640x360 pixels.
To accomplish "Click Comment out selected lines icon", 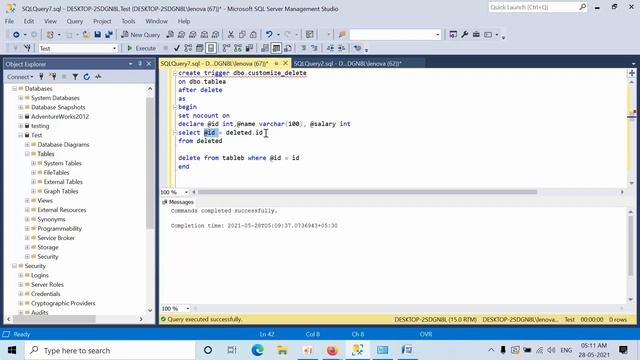I will (x=303, y=48).
